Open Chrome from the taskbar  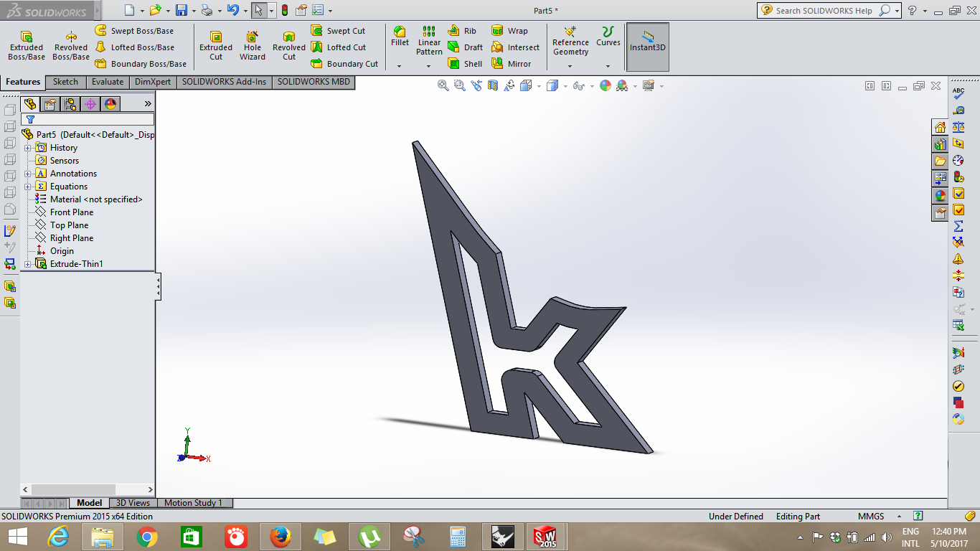(x=147, y=536)
